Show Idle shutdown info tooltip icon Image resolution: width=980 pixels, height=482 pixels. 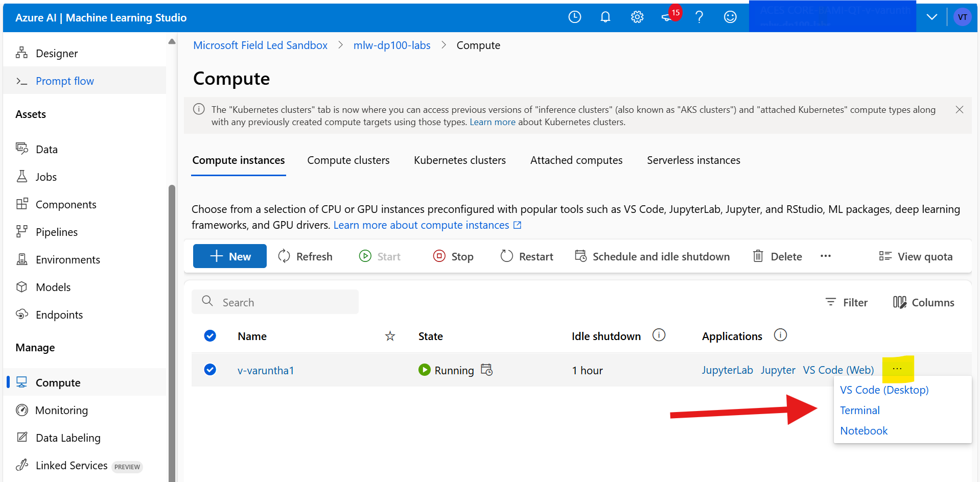point(659,335)
